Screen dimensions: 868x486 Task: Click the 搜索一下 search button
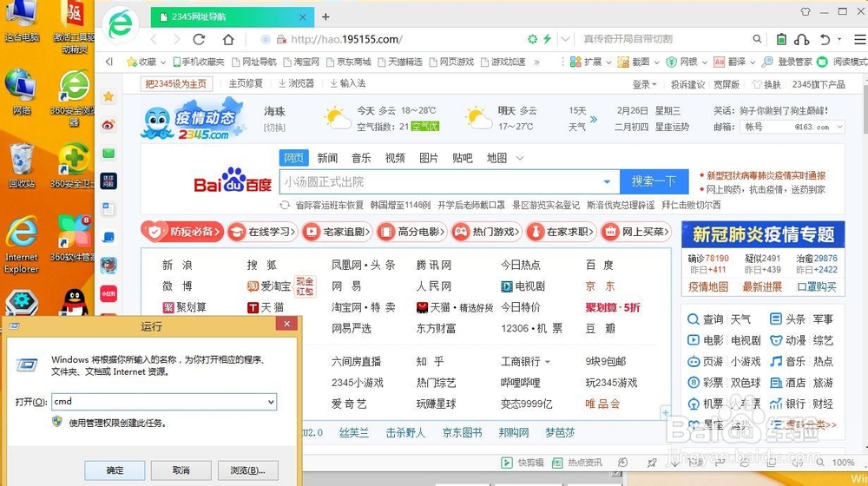654,181
